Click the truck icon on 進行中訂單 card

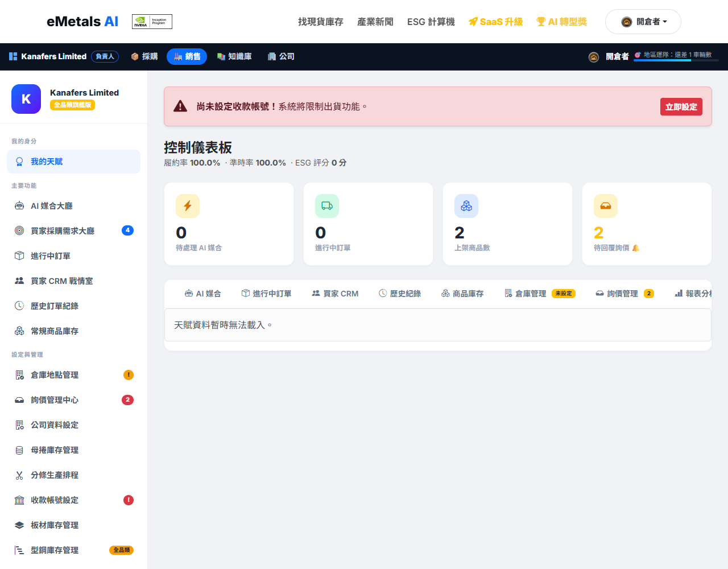tap(327, 206)
